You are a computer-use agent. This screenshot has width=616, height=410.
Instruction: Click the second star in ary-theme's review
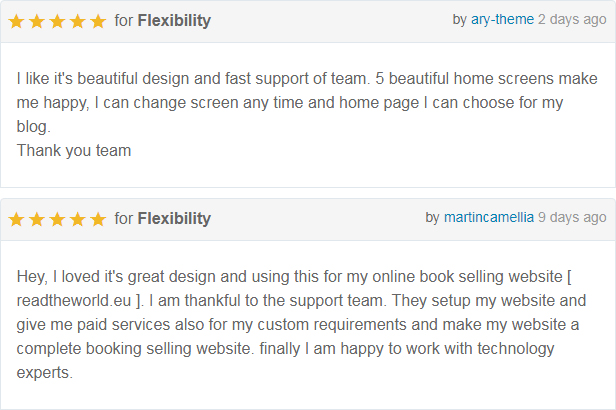[37, 21]
